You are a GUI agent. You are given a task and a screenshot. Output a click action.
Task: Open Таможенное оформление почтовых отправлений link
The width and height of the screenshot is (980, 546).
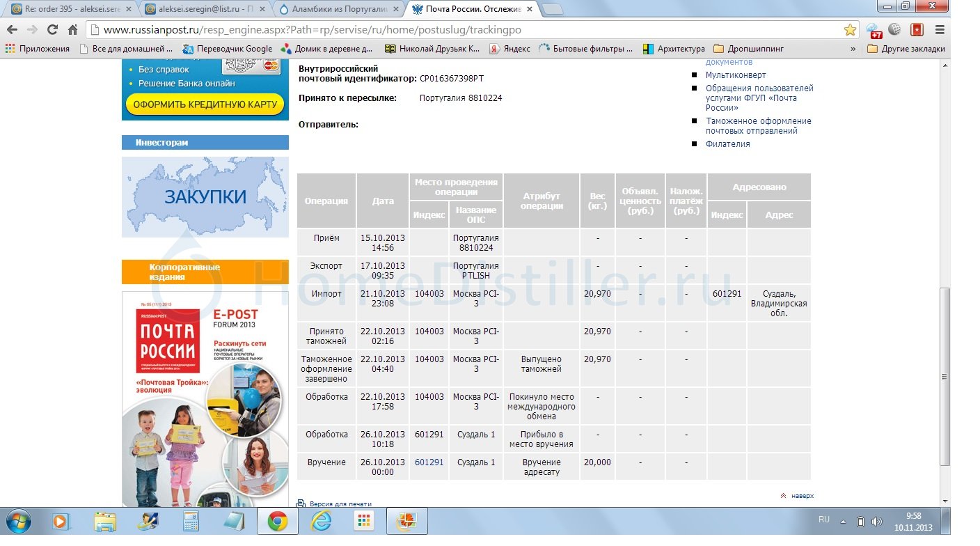(x=759, y=125)
